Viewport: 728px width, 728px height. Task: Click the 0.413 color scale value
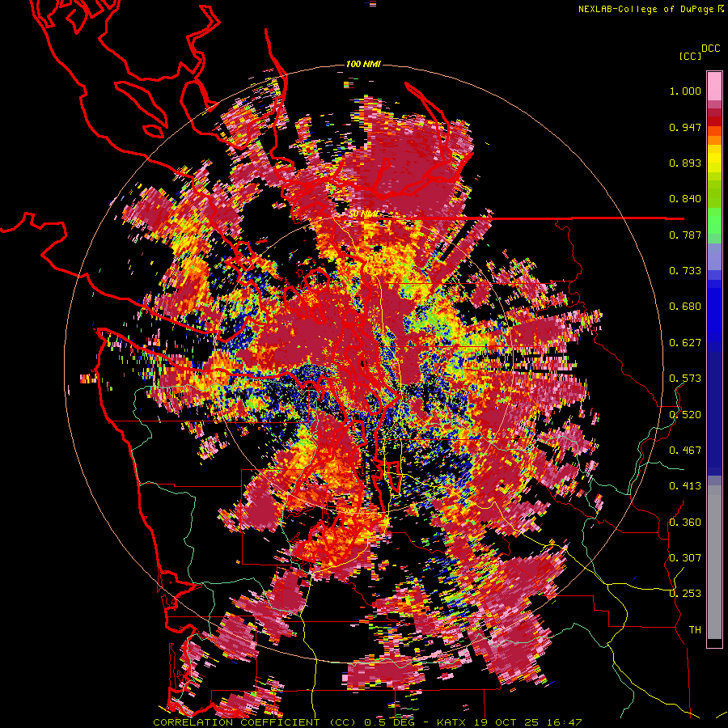(x=685, y=486)
